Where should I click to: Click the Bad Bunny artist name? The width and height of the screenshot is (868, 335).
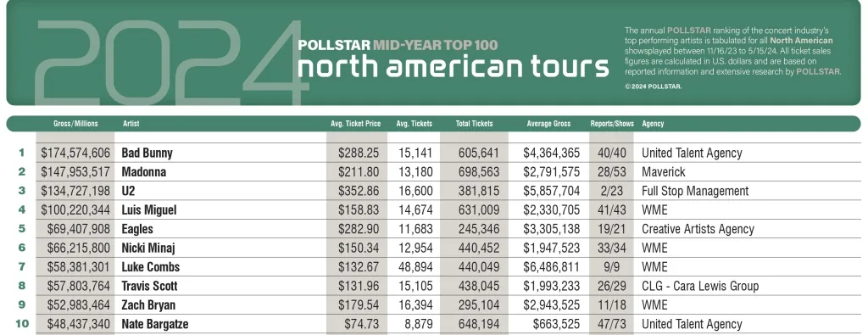point(147,153)
